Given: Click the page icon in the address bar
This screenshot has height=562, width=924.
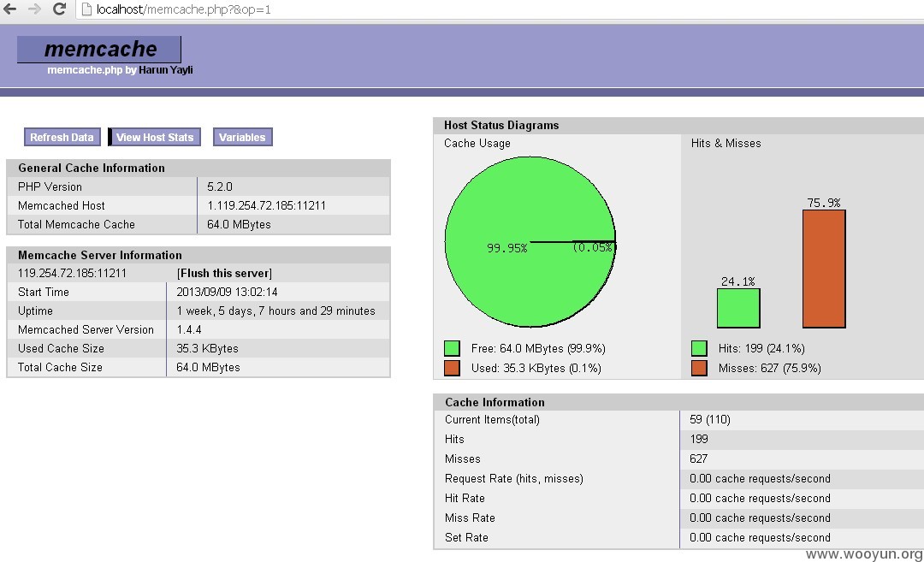Looking at the screenshot, I should [86, 9].
